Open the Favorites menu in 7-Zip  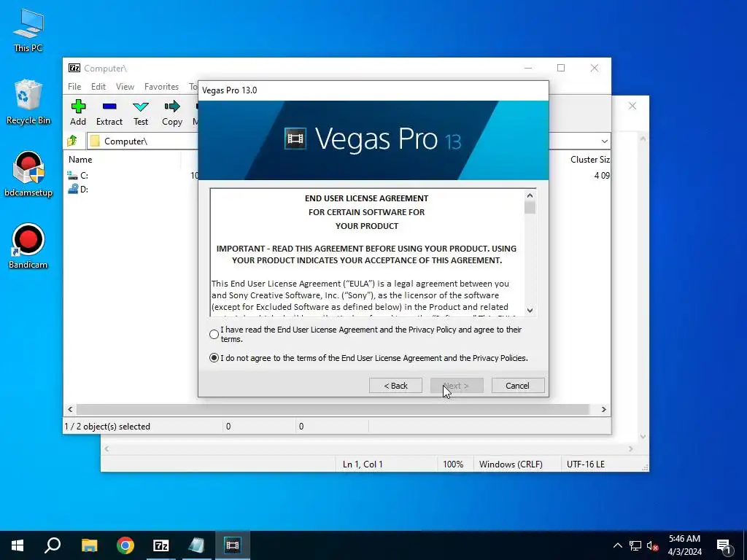click(x=161, y=87)
